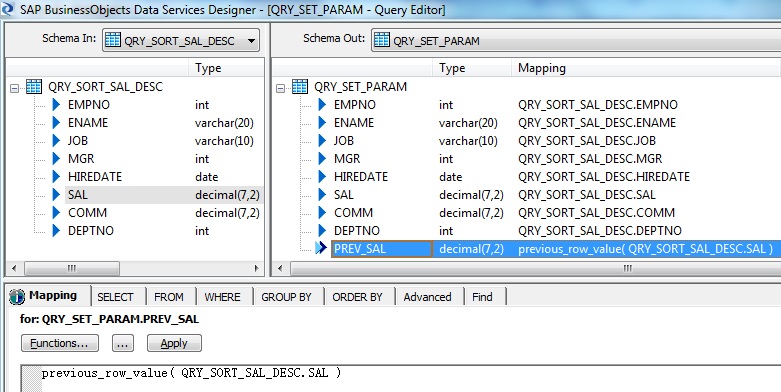Click QRY_SET_PARAM table icon in output tree
Viewport: 781px width, 392px height.
tap(300, 87)
